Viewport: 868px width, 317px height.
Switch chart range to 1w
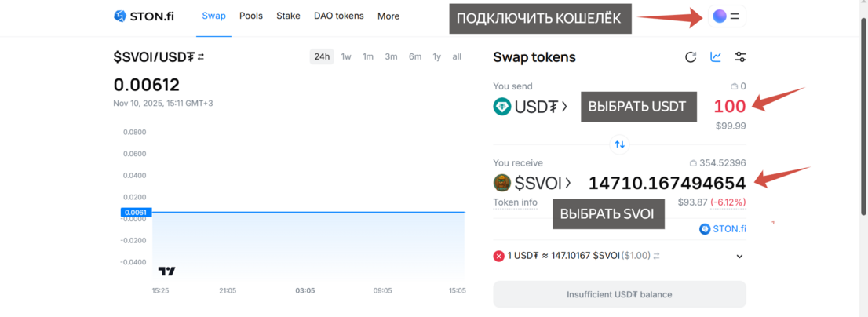346,56
